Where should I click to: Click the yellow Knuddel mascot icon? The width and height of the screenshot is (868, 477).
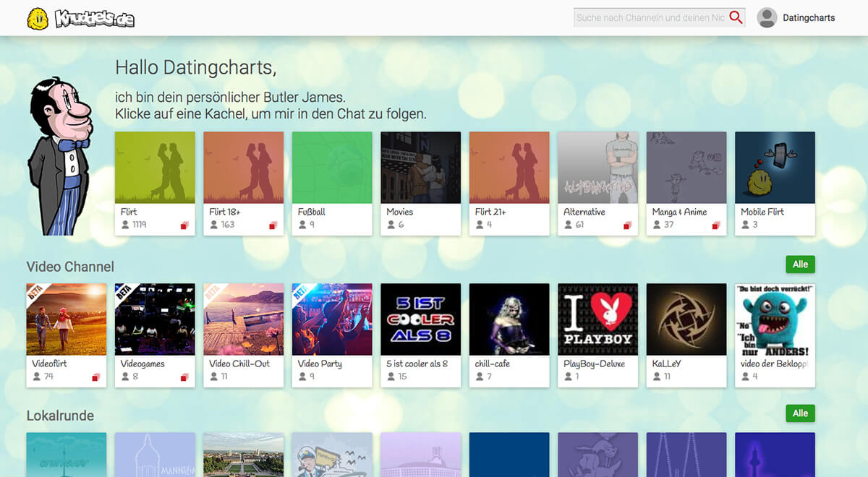(x=38, y=19)
